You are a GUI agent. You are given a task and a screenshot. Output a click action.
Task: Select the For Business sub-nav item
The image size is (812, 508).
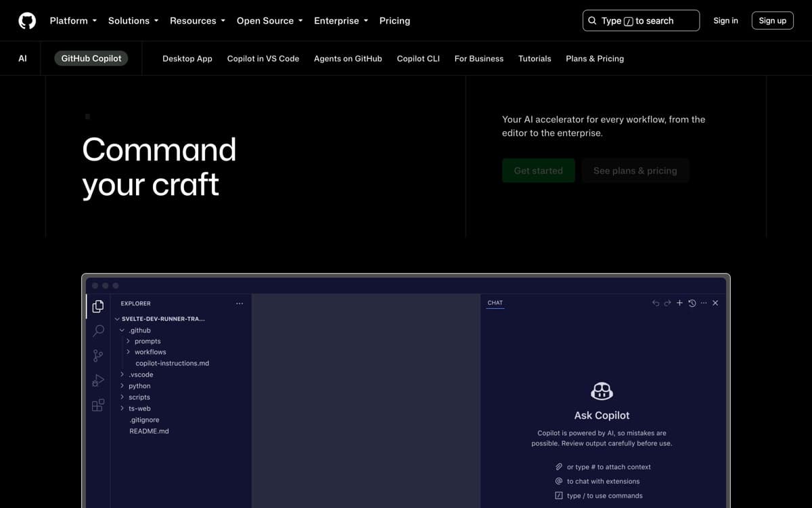(479, 58)
